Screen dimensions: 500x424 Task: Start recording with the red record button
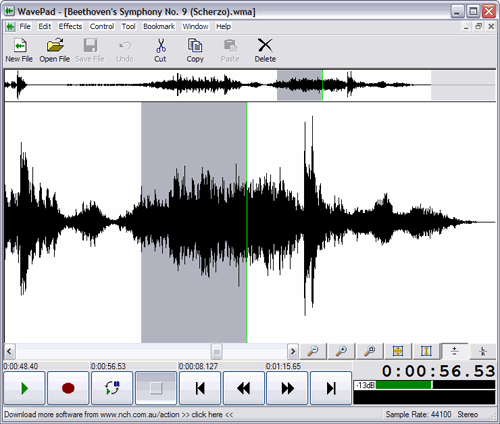68,388
